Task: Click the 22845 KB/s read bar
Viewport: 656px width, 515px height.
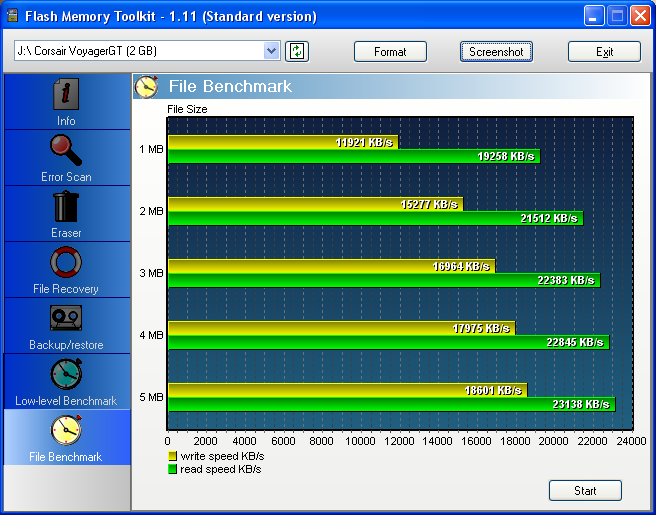Action: (389, 342)
